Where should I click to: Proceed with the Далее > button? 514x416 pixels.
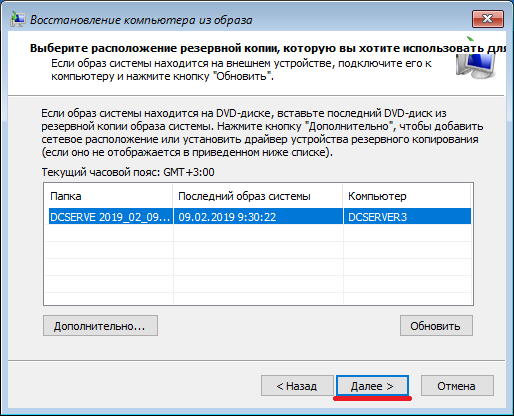(x=372, y=386)
